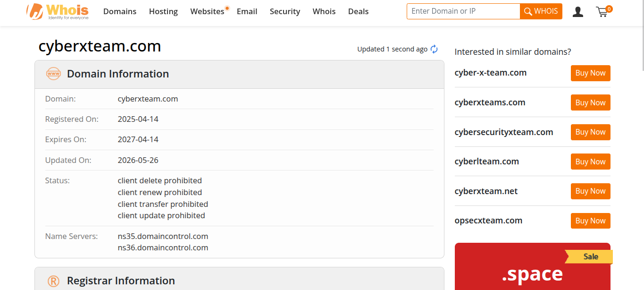
Task: Click the magnifier WHOIS search button
Action: click(x=541, y=11)
